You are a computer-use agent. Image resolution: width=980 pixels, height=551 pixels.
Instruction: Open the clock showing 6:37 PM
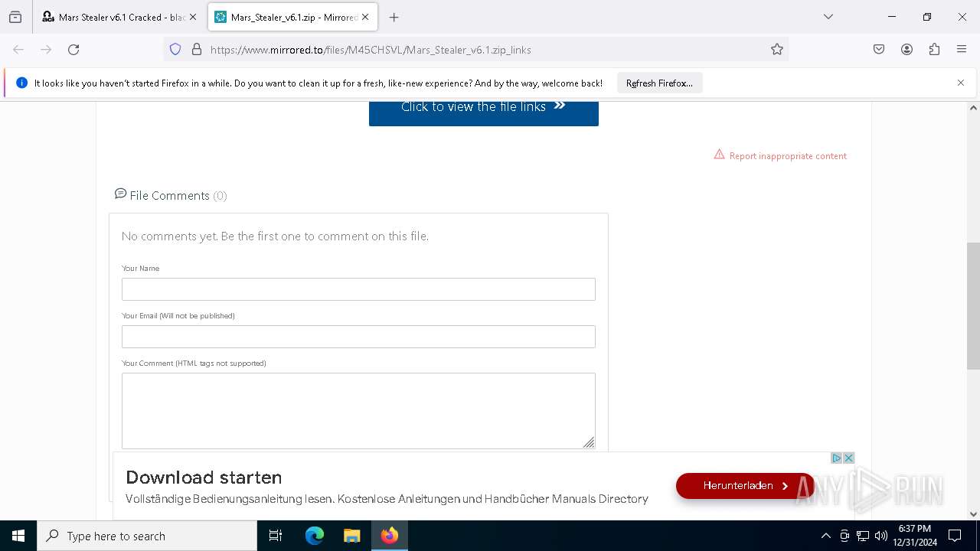pos(915,536)
